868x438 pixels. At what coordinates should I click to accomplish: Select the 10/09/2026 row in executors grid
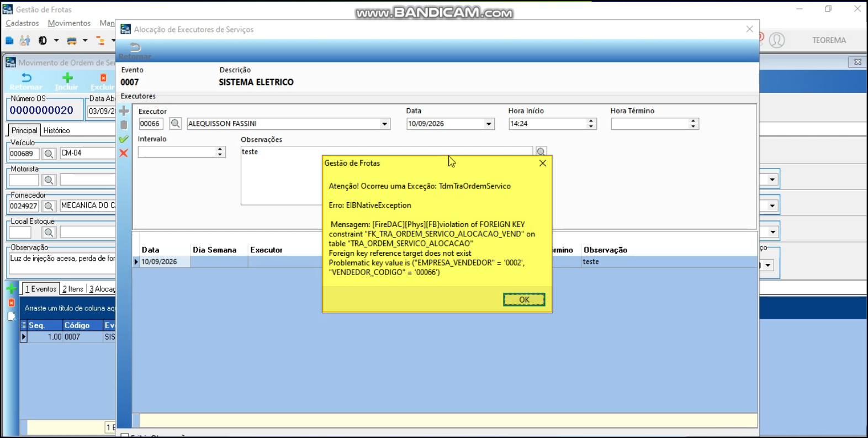(445, 262)
